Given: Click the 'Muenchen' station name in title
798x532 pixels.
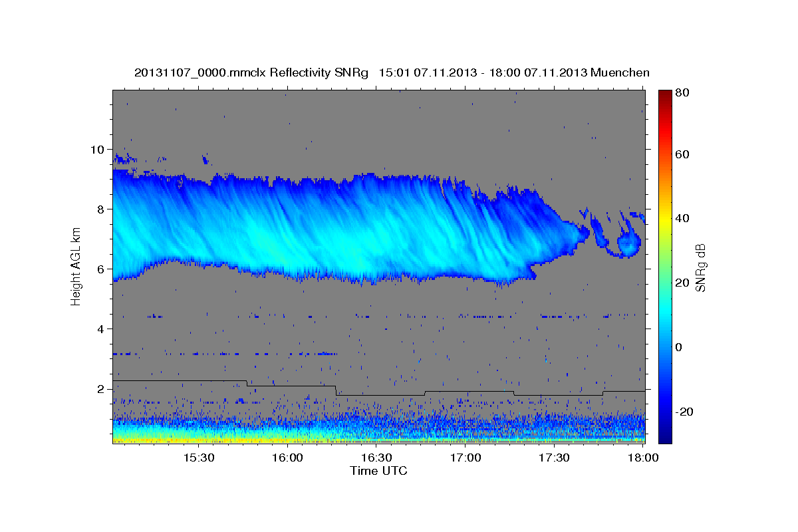Looking at the screenshot, I should 620,72.
